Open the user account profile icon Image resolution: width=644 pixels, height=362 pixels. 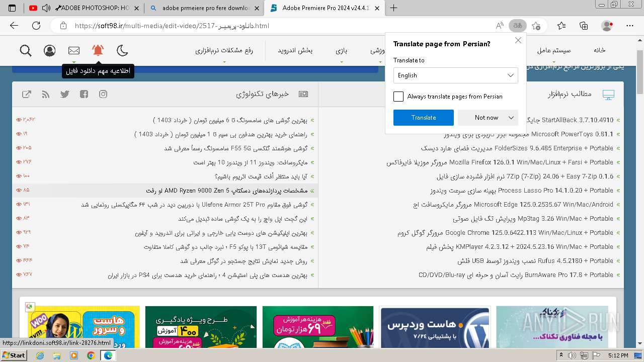tap(49, 50)
